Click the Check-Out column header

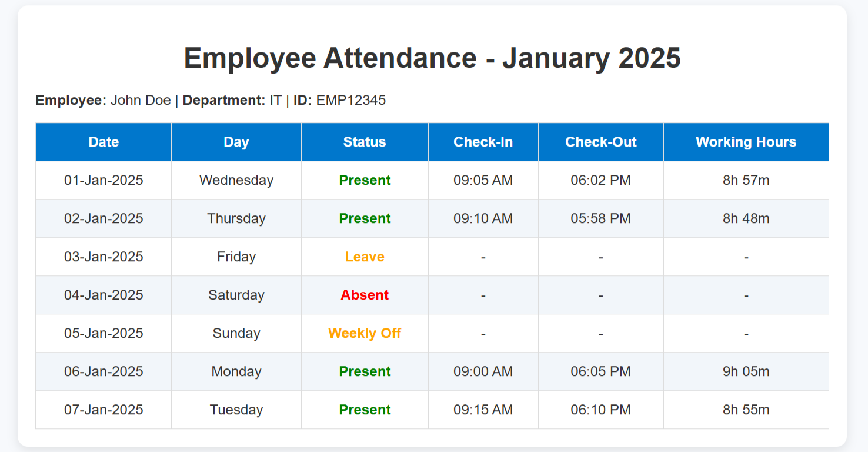600,142
